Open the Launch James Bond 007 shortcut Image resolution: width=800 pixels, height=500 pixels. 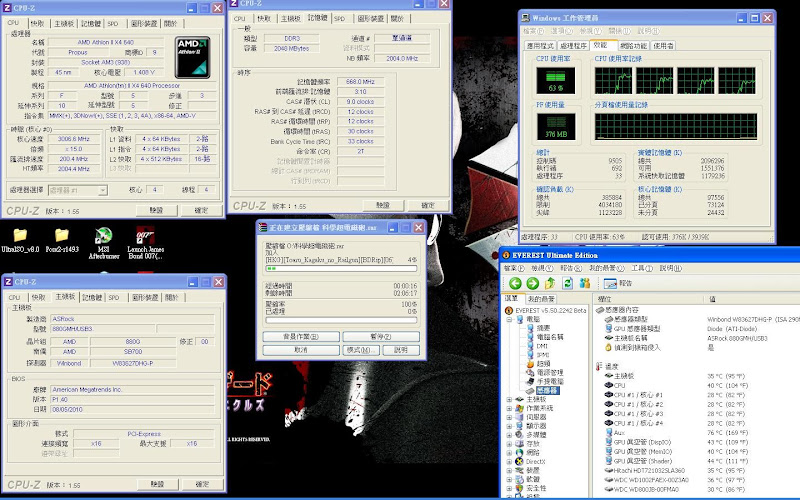click(x=143, y=235)
